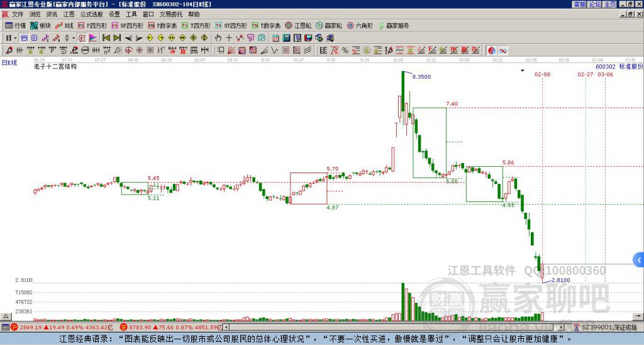Screen dimensions: 644x345
Task: Click the 主页 homepage button
Action: pos(610,4)
